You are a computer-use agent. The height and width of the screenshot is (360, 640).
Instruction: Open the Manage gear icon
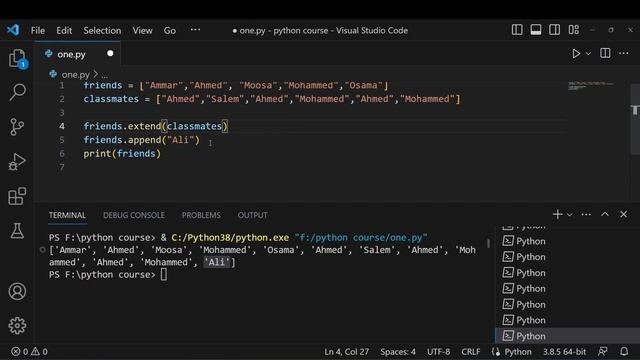[x=17, y=326]
